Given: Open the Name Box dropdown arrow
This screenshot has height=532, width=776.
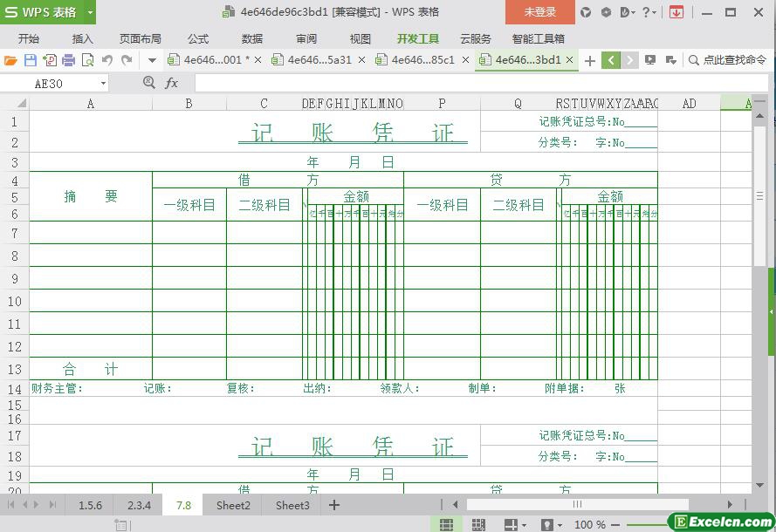Looking at the screenshot, I should point(103,83).
